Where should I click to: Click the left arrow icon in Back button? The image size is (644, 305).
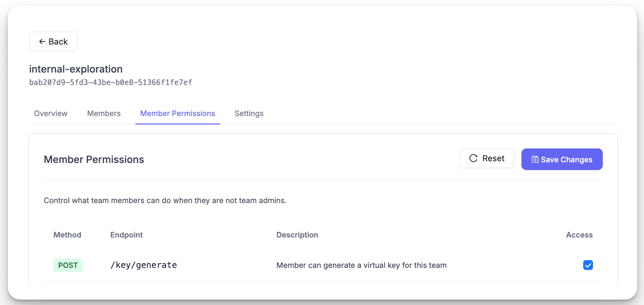[x=42, y=41]
